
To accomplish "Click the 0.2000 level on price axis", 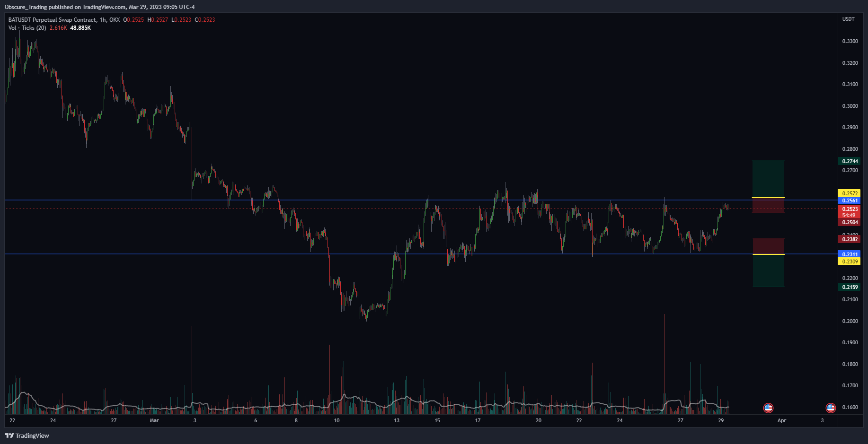I will [850, 321].
